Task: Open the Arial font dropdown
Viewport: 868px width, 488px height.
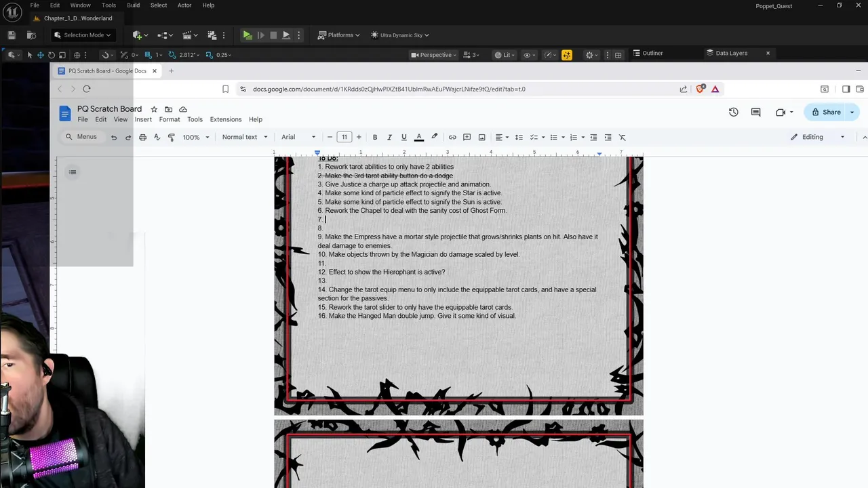Action: tap(298, 137)
